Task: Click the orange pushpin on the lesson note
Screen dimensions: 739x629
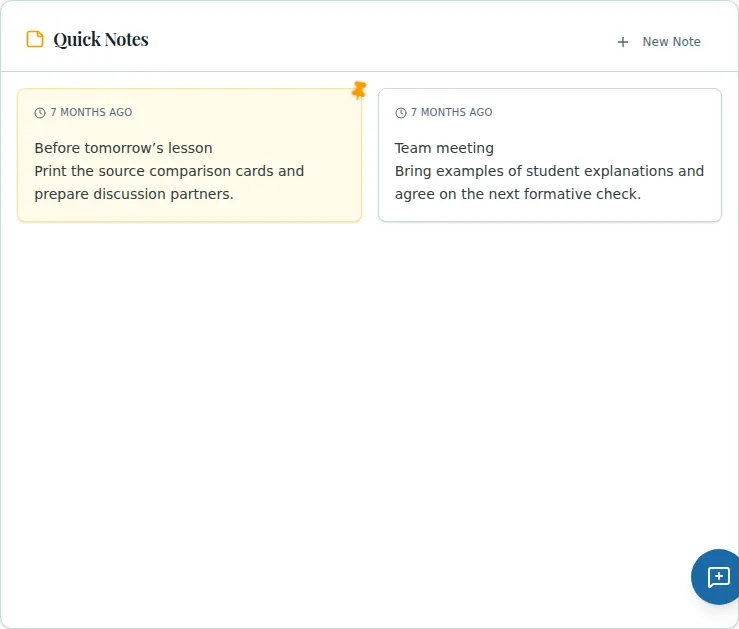Action: (x=359, y=90)
